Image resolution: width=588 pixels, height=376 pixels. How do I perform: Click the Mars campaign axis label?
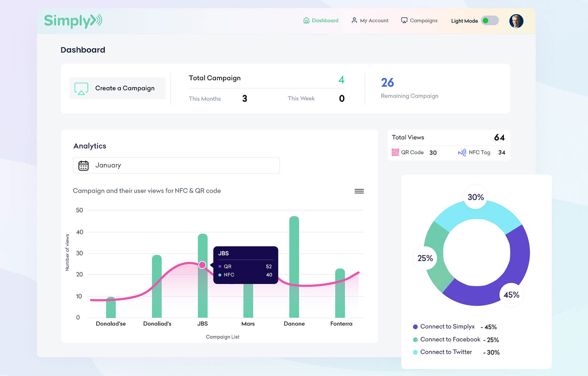(x=248, y=324)
